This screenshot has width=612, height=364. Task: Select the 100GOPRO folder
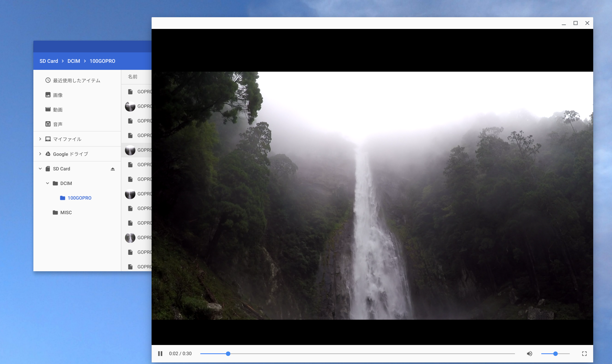click(79, 198)
